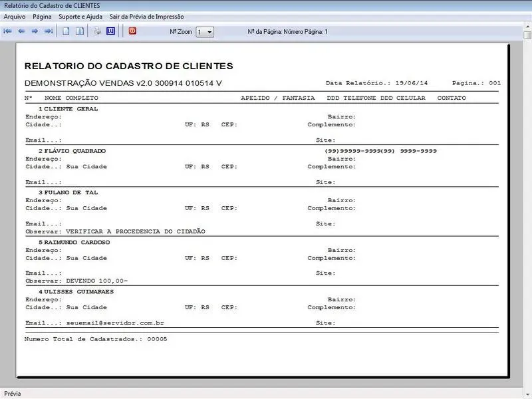Click the FLÁVIO QUADRADO client entry
The width and height of the screenshot is (532, 399).
point(74,151)
